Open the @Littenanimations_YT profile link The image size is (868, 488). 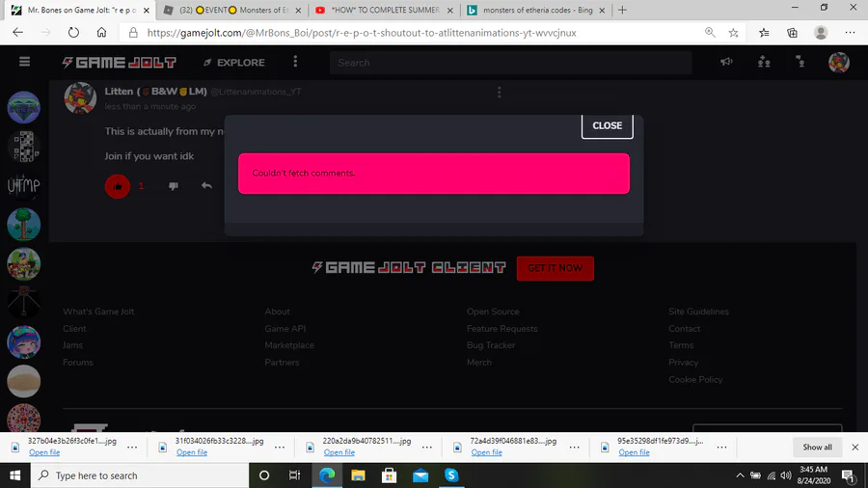(x=256, y=92)
